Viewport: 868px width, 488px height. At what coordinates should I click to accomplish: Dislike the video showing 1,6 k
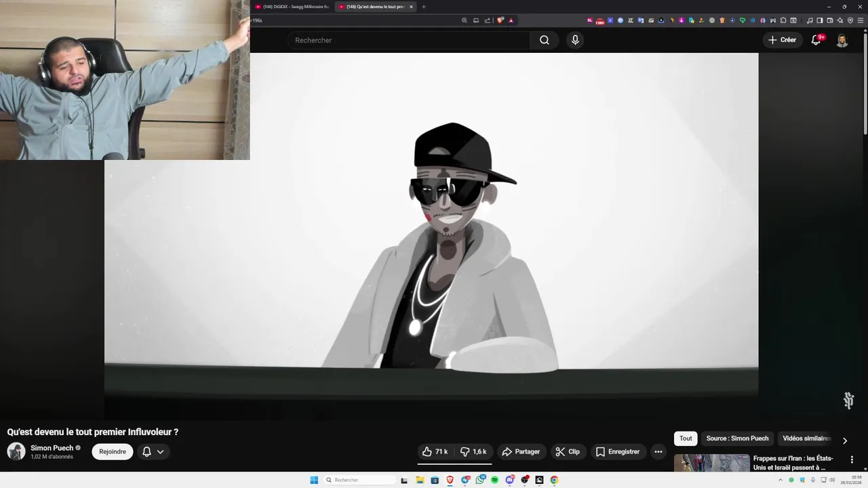coord(473,451)
